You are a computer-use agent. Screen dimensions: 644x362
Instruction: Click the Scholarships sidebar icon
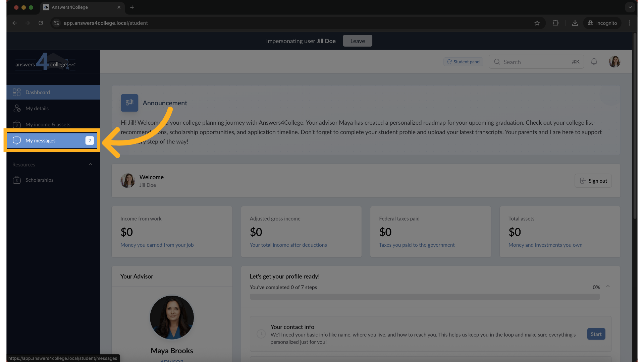[x=17, y=180]
